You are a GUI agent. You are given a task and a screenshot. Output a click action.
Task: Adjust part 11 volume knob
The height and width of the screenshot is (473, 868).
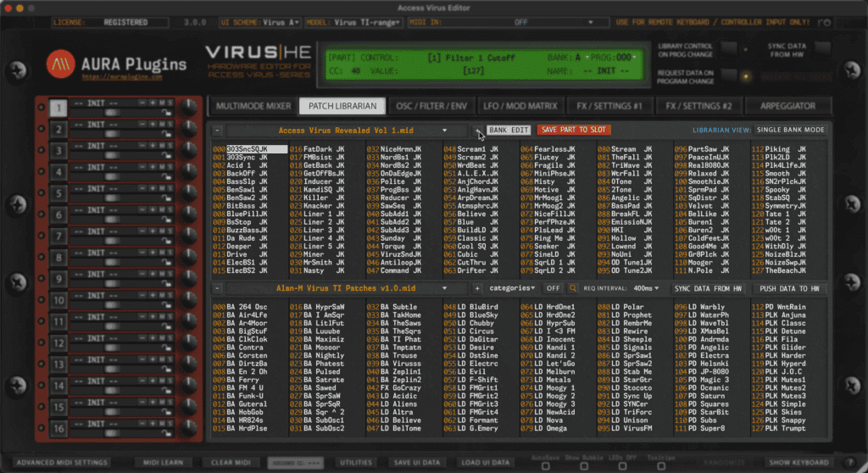tap(189, 321)
